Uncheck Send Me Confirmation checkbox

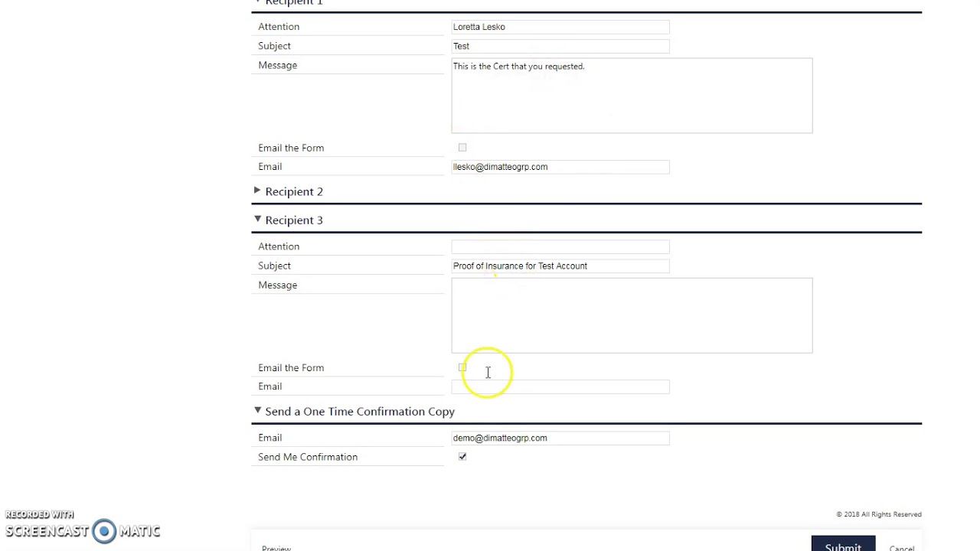462,456
